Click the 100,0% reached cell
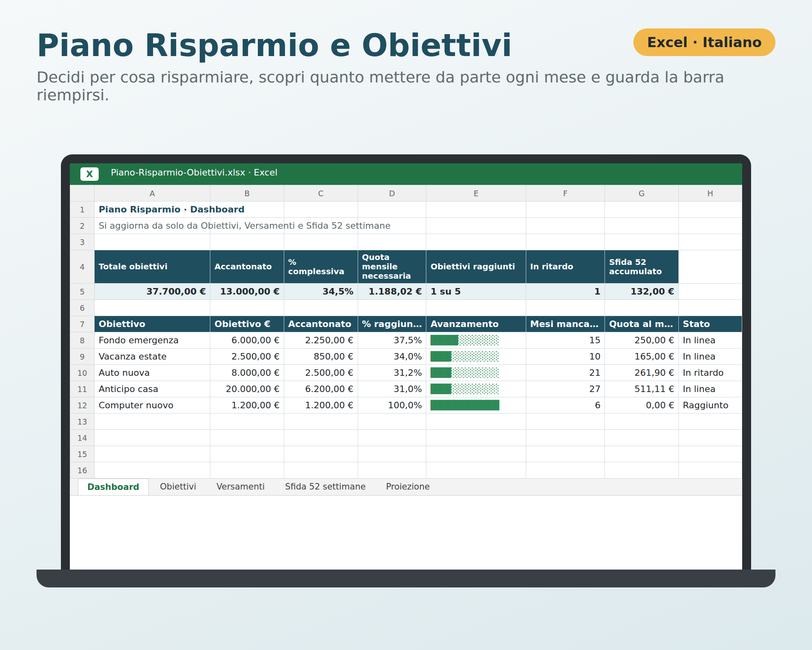Screen dimensions: 812x650 (x=392, y=405)
